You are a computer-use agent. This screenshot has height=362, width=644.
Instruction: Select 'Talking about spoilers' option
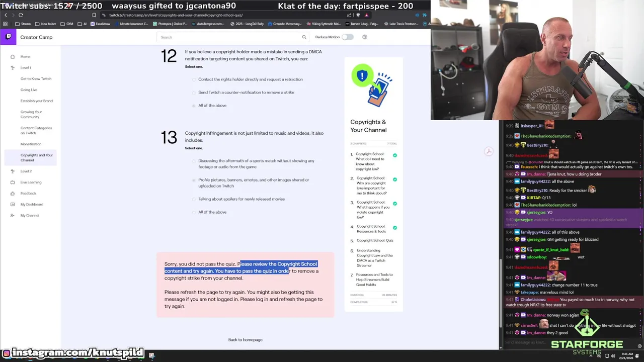coord(194,199)
